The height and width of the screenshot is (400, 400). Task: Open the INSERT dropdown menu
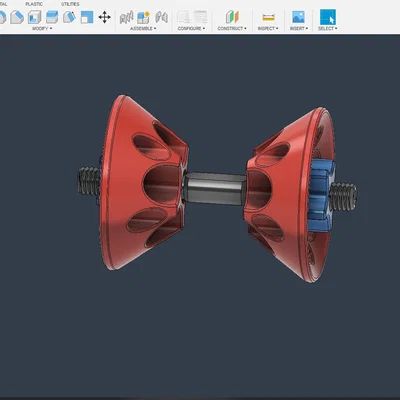299,29
